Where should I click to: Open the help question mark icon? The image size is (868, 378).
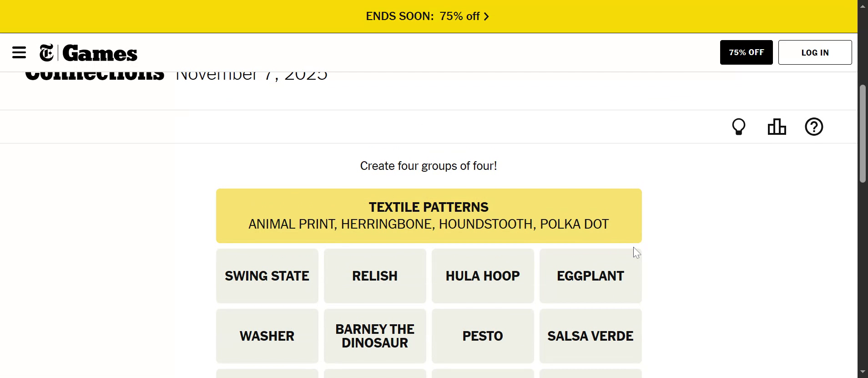814,127
